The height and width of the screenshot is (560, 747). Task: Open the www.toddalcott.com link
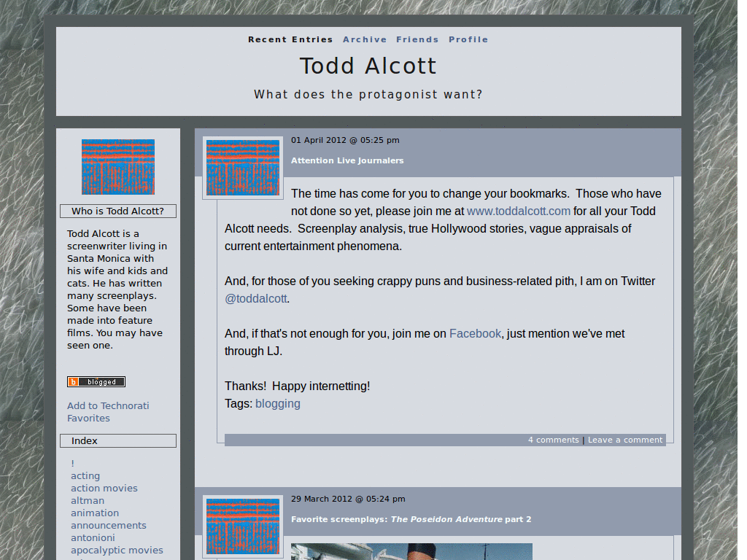(x=519, y=211)
